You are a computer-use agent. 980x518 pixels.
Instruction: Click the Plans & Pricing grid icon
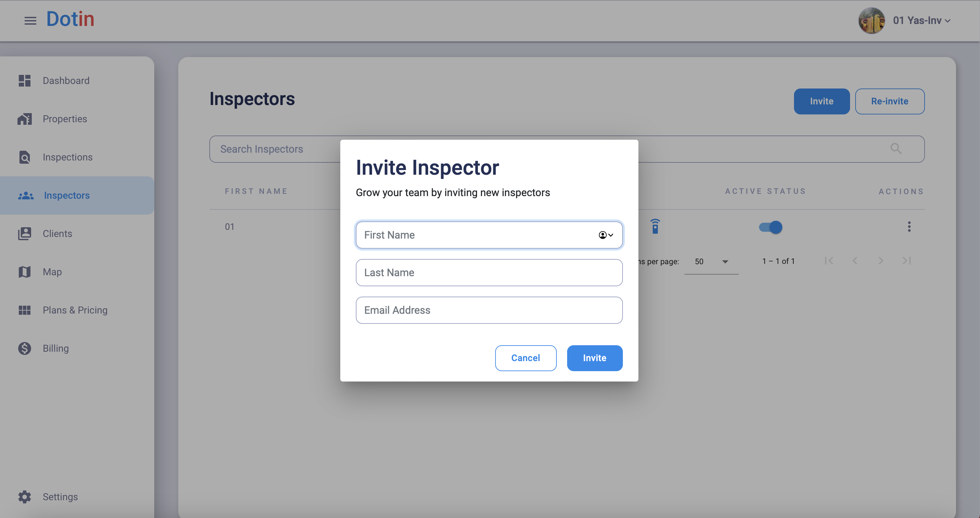tap(25, 310)
